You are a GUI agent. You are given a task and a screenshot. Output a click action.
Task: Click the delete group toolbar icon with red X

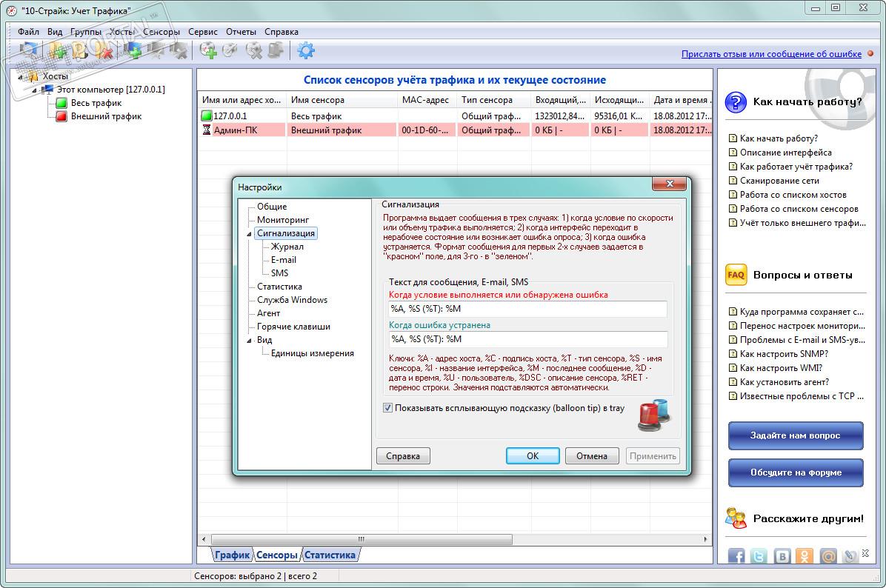pyautogui.click(x=104, y=51)
